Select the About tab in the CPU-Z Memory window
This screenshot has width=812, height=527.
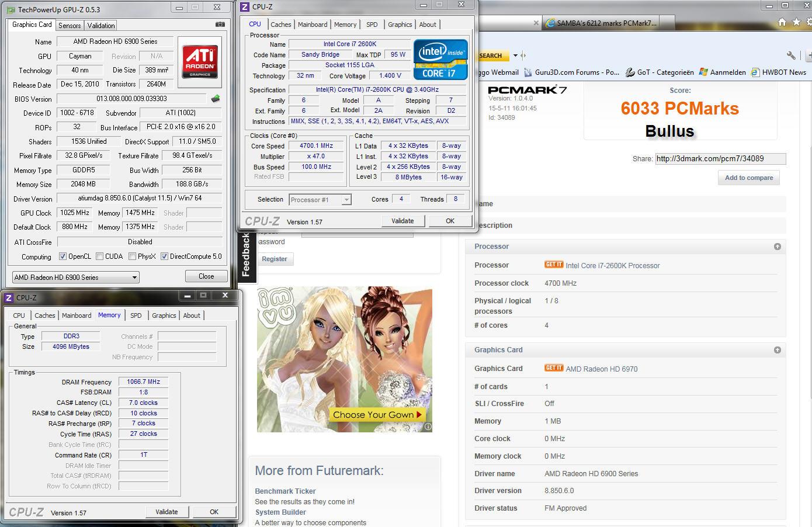(x=192, y=315)
